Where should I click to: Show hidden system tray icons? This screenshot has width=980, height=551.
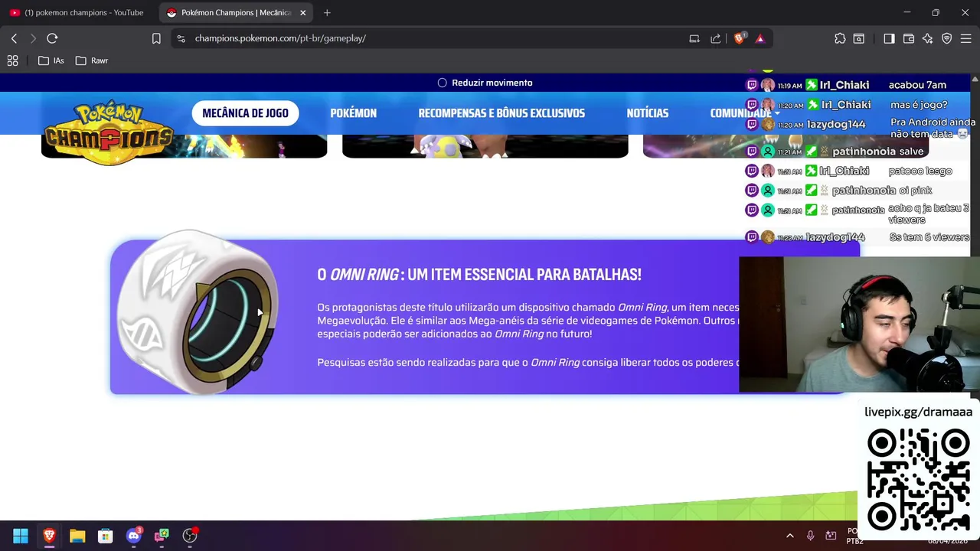790,536
